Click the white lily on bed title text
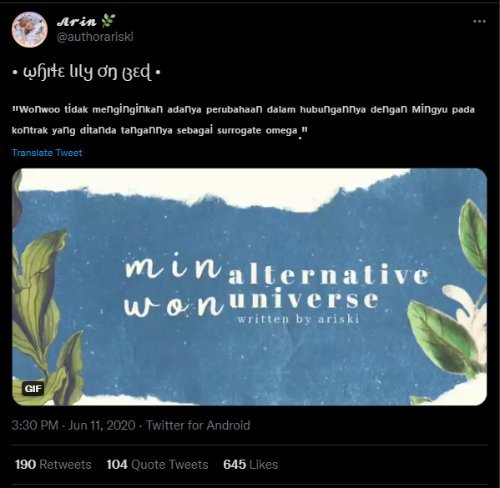500x488 pixels. [87, 72]
